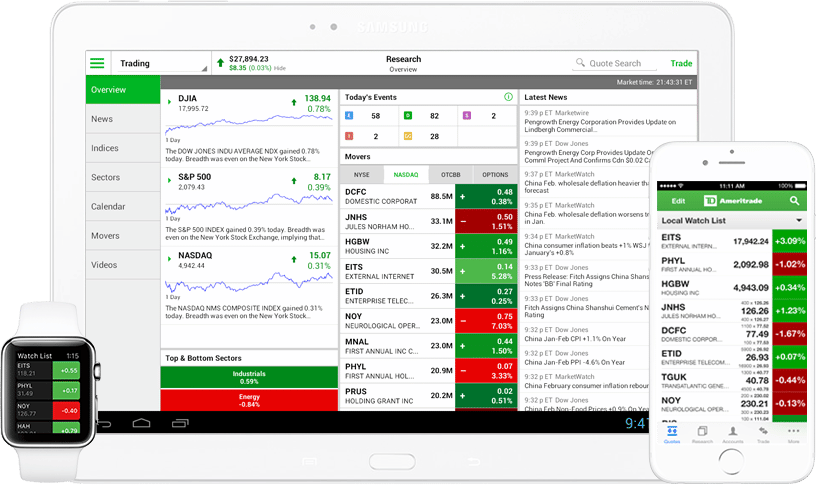Tap the Android recent apps button
Image resolution: width=817 pixels, height=485 pixels.
coord(180,423)
